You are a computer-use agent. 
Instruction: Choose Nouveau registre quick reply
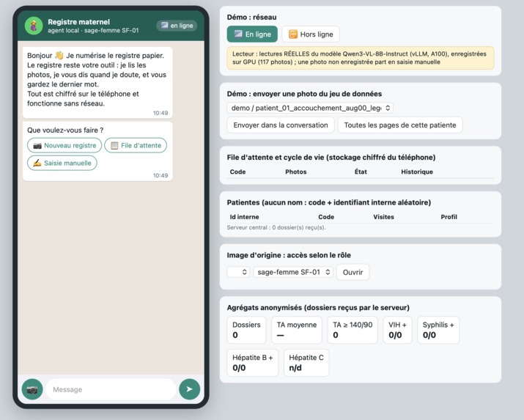click(64, 145)
